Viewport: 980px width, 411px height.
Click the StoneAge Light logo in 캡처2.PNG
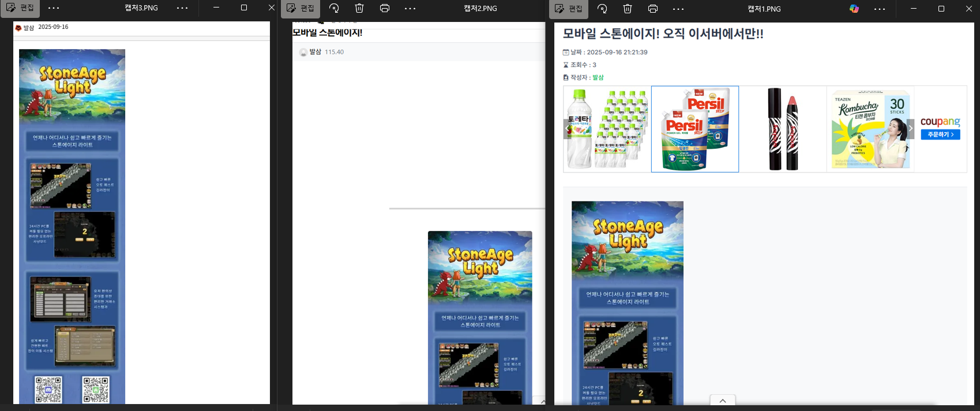tap(480, 263)
